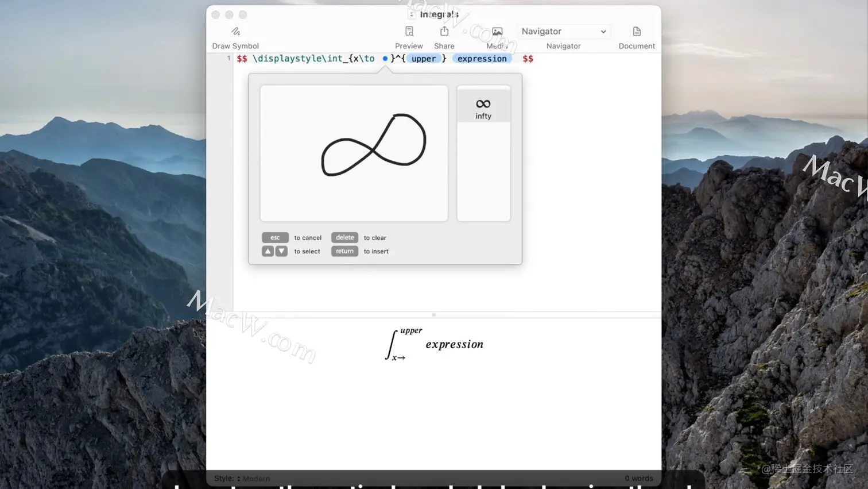This screenshot has width=868, height=489.
Task: Expand the Navigator dropdown
Action: click(563, 32)
